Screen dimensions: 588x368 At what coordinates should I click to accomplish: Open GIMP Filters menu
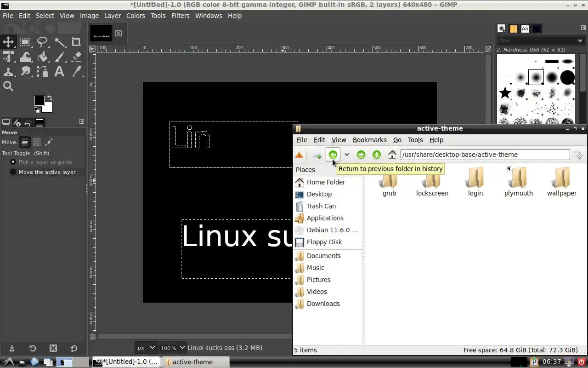pos(180,16)
